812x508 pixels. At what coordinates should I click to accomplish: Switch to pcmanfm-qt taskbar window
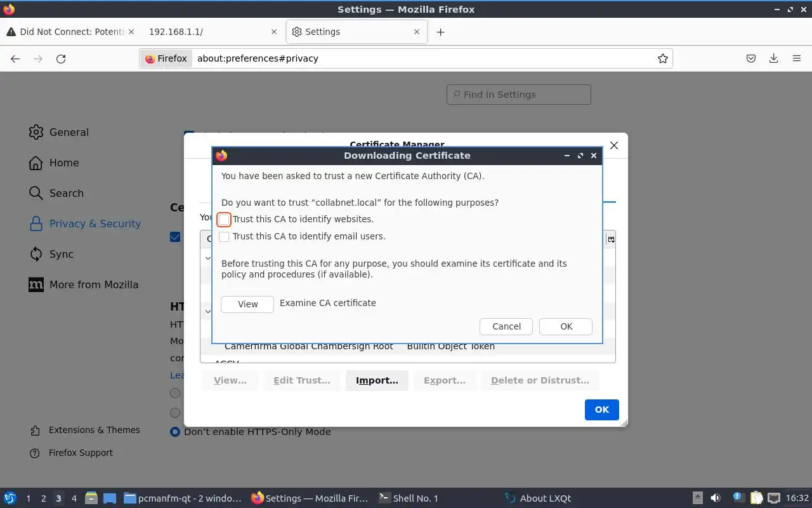tap(183, 498)
